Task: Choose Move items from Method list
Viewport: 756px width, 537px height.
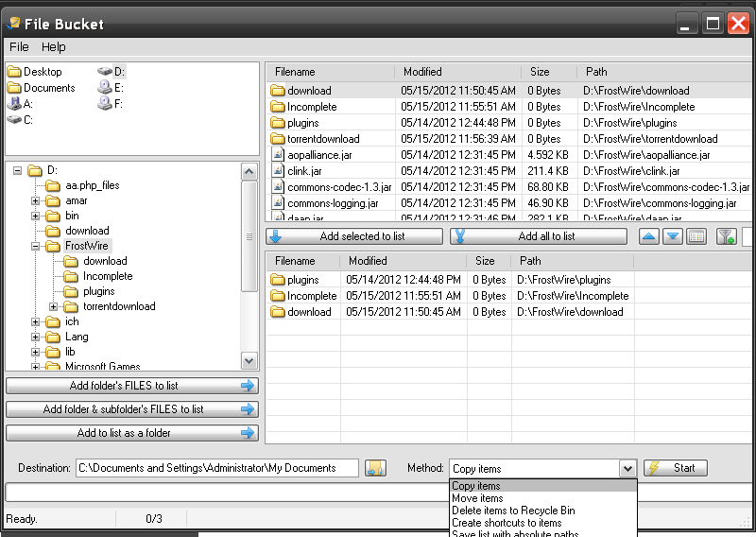Action: pyautogui.click(x=478, y=498)
